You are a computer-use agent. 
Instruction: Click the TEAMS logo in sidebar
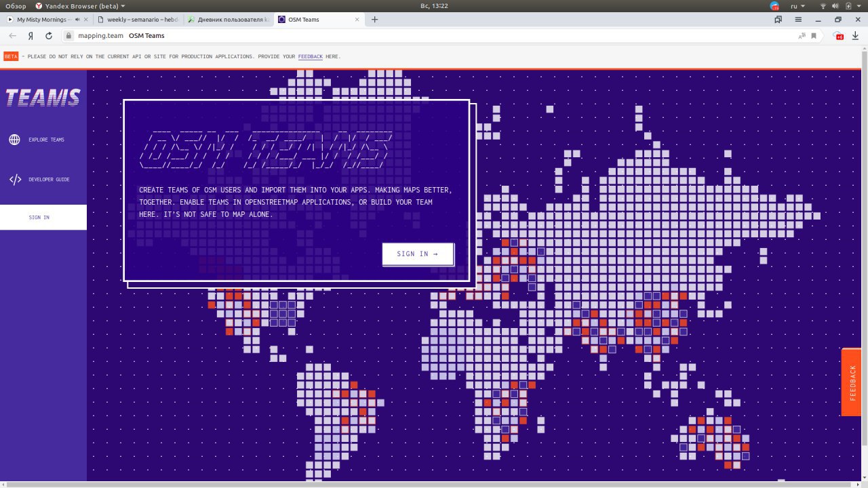coord(43,98)
